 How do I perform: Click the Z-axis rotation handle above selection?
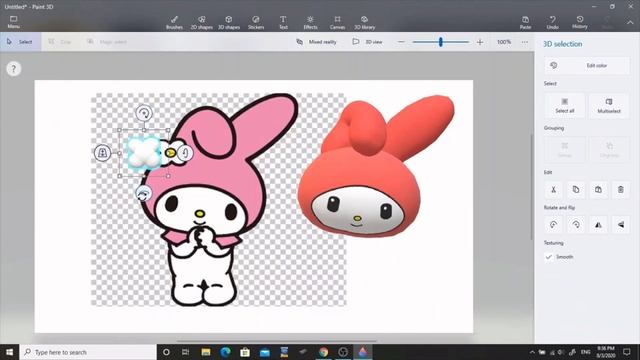point(144,113)
